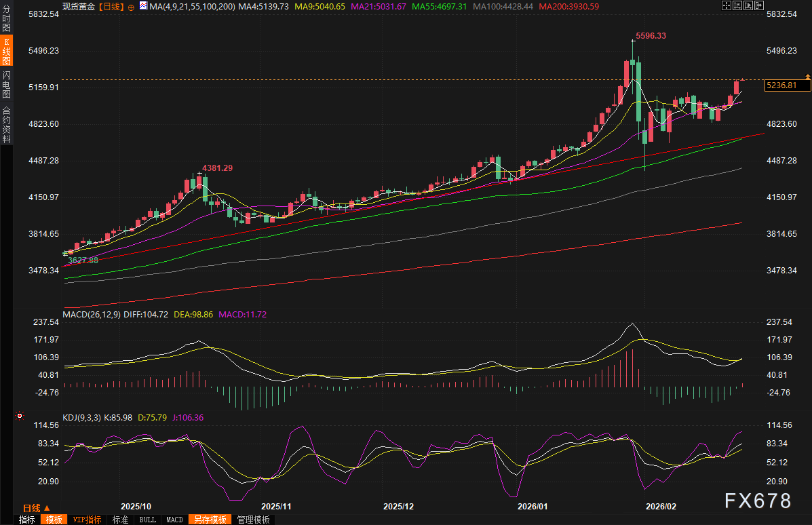This screenshot has width=812, height=525.
Task: Click the horizontal zoom axis icon
Action: (736, 5)
